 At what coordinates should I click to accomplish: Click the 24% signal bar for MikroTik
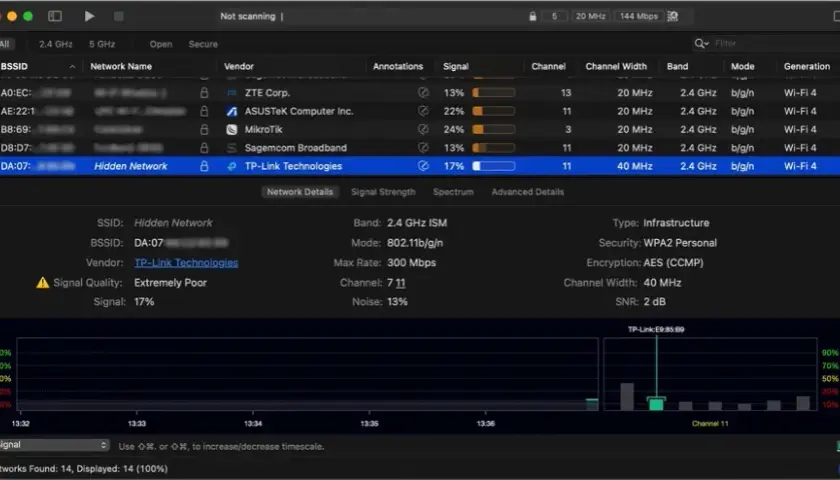493,129
